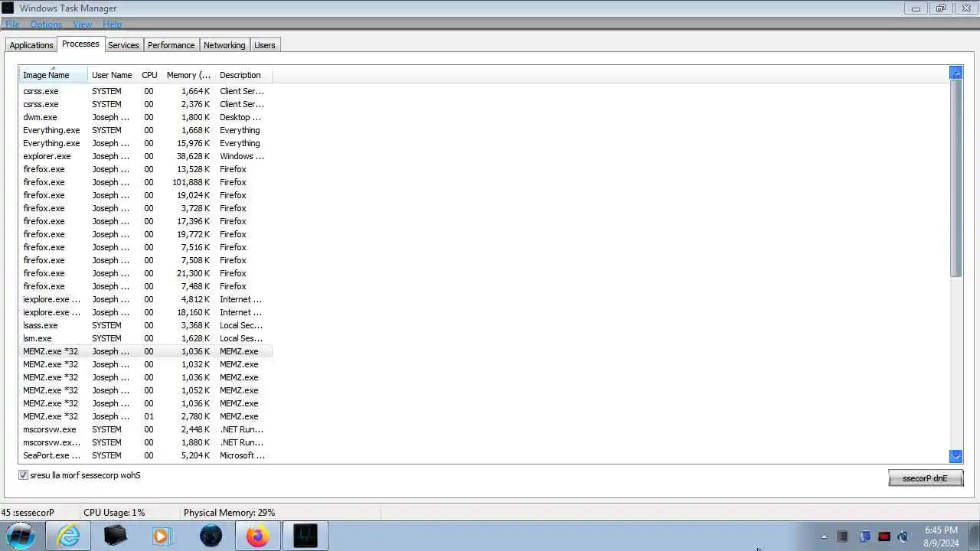The image size is (980, 551).
Task: Open the Networking tab
Action: coord(224,45)
